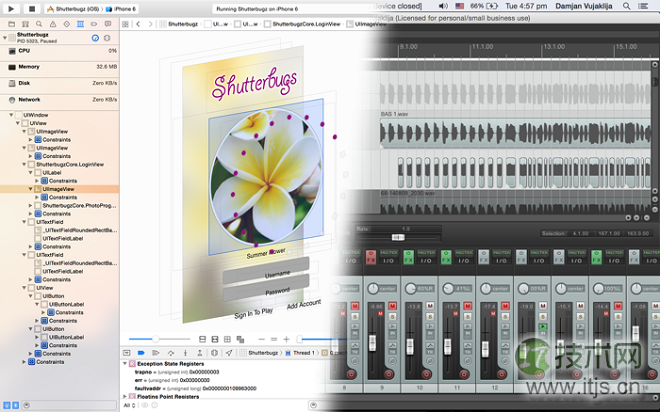660x412 pixels.
Task: Click the zoom out minus icon below canvas
Action: 261,339
